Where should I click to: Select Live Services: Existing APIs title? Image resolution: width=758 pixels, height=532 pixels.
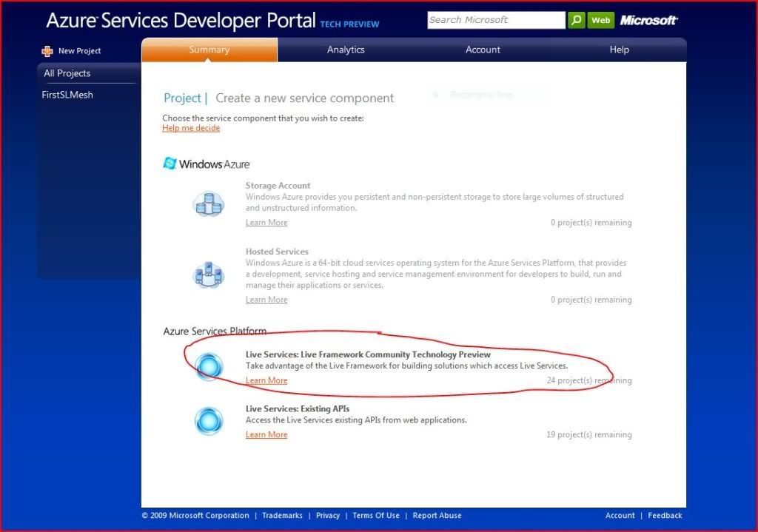298,408
